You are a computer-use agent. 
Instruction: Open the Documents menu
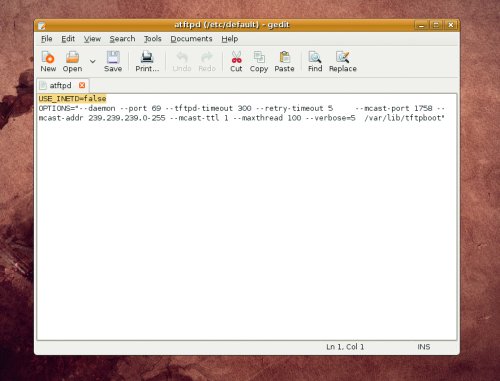click(x=191, y=39)
